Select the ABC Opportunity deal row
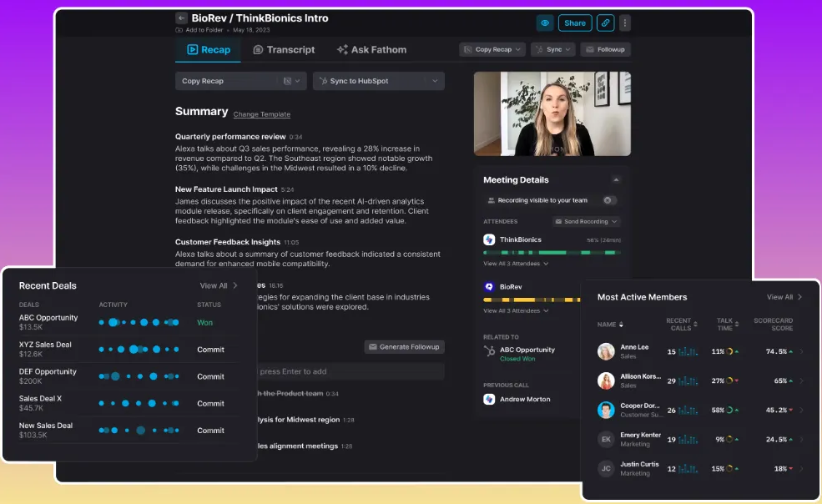The image size is (822, 504). [x=129, y=322]
